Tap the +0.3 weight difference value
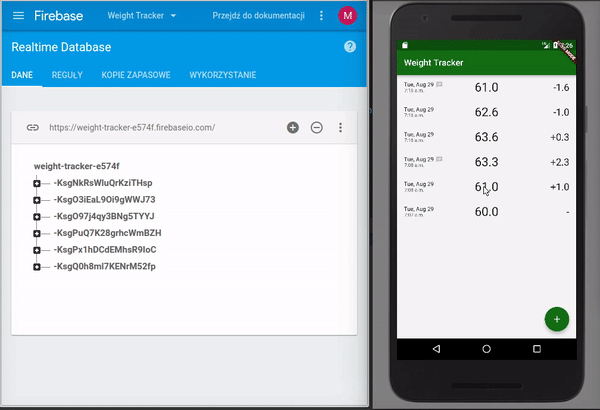Viewport: 600px width, 410px height. click(x=560, y=137)
